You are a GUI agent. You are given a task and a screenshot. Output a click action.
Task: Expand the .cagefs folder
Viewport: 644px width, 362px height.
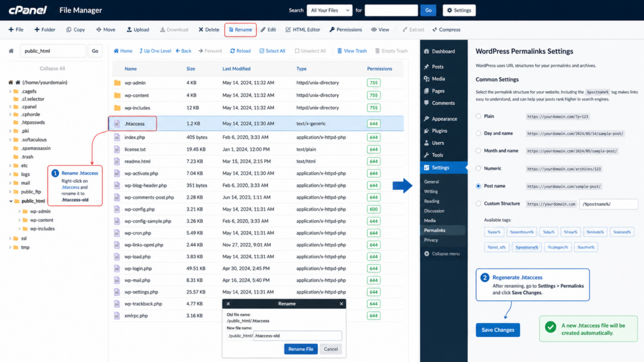point(10,92)
